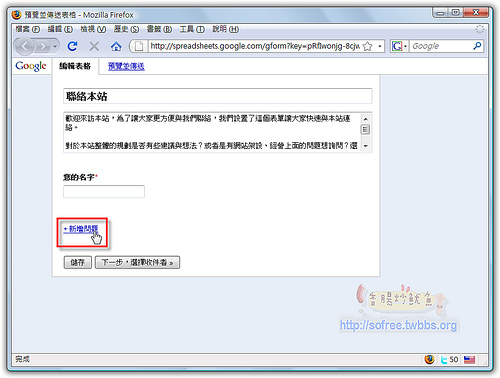Click the 儲存 save button
The height and width of the screenshot is (378, 500).
pos(78,262)
